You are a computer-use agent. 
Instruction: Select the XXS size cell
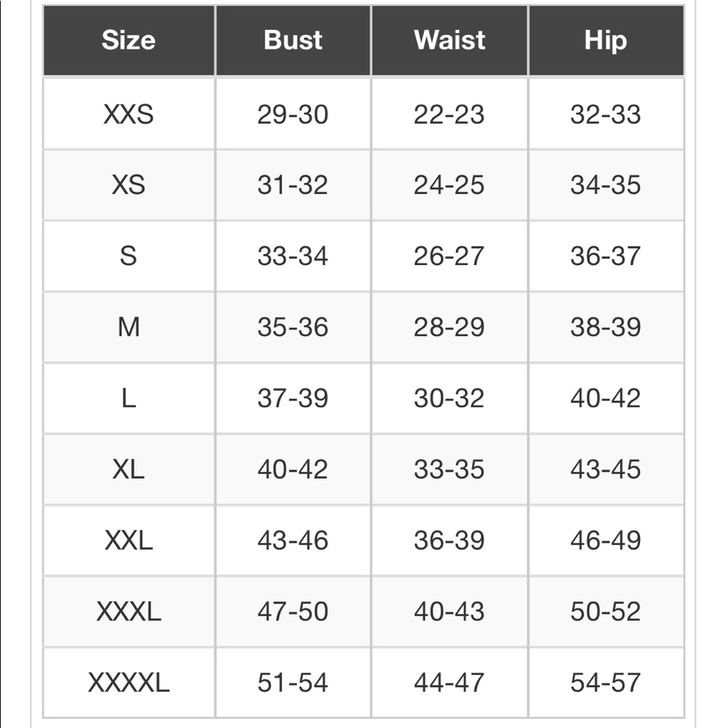coord(129,114)
